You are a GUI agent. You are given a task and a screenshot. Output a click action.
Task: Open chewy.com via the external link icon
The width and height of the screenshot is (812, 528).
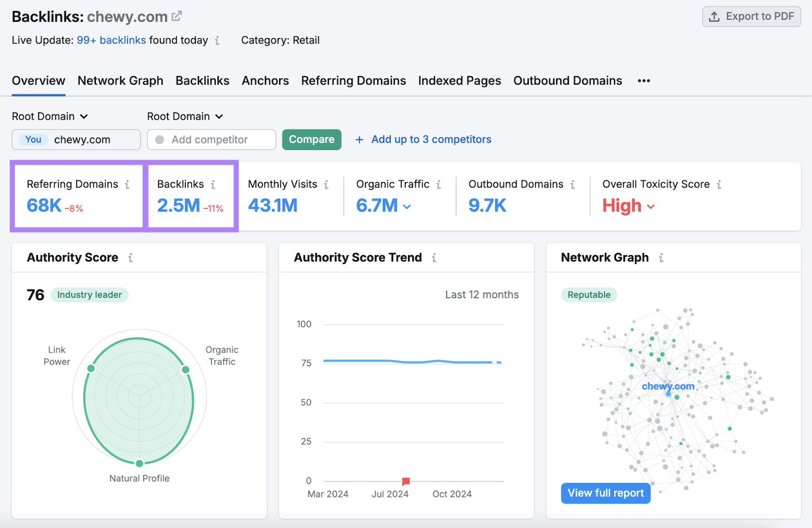(176, 15)
